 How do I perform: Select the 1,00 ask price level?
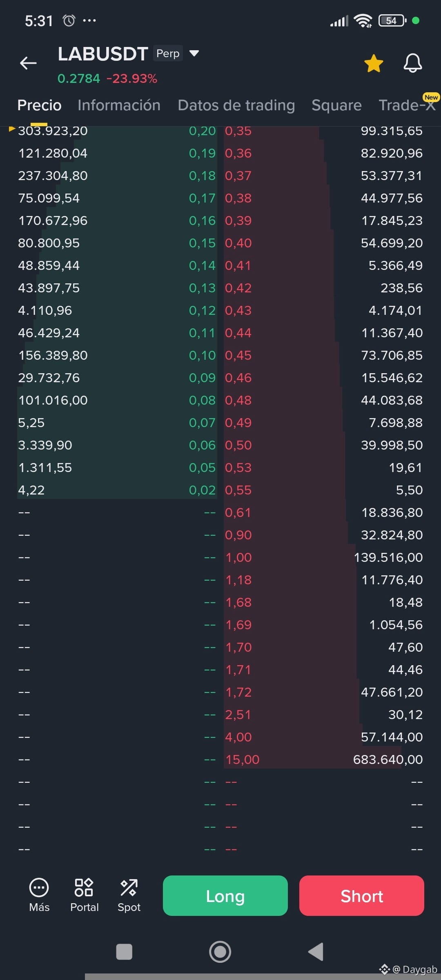(238, 557)
